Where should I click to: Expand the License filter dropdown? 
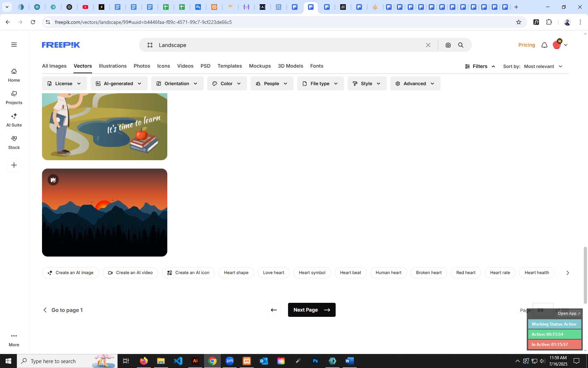tap(64, 83)
